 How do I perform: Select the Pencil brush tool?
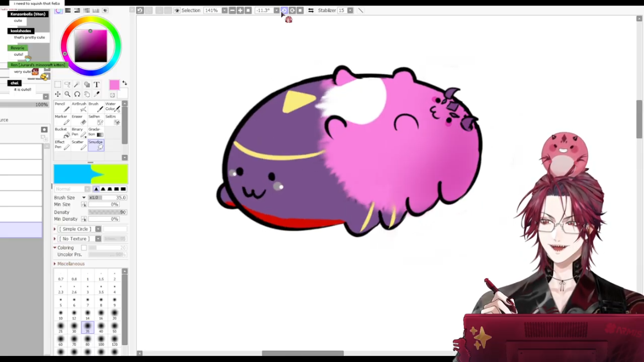[x=62, y=107]
